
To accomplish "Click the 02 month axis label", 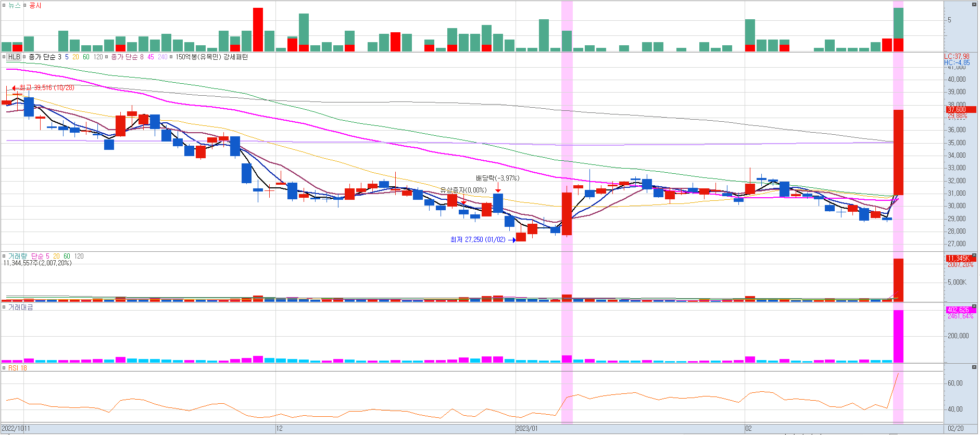I will [x=748, y=428].
